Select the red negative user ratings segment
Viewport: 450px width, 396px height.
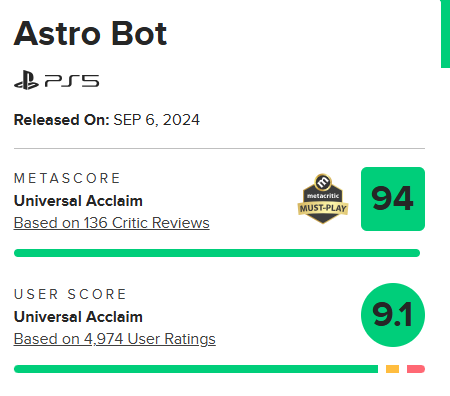(x=416, y=369)
